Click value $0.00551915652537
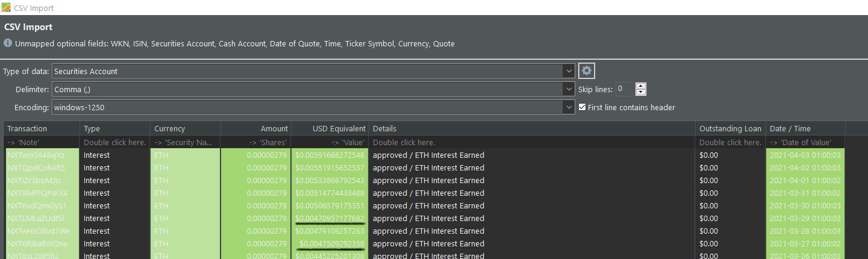Image resolution: width=868 pixels, height=259 pixels. point(330,167)
